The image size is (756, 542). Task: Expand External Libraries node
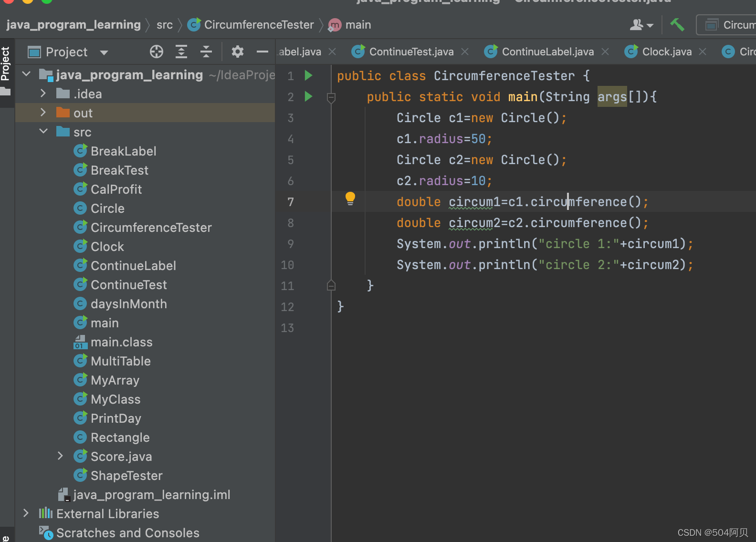pyautogui.click(x=26, y=513)
